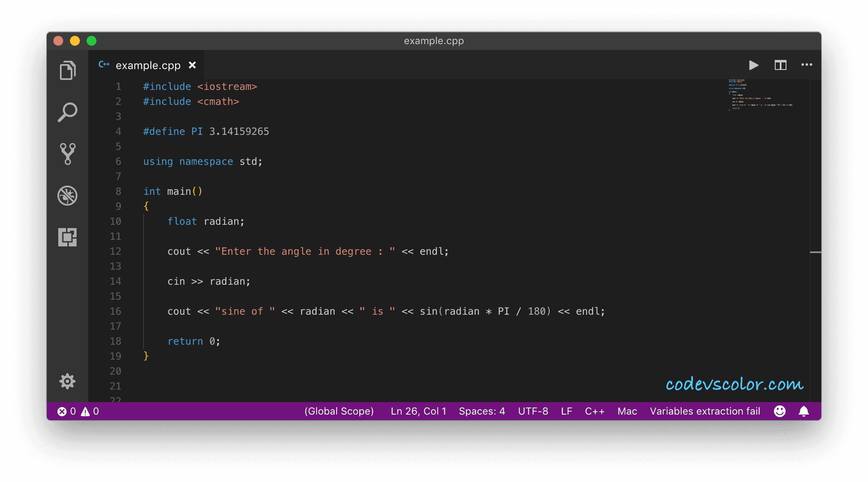Open the Source Control icon
Screen dimensions: 868x482
coord(67,154)
